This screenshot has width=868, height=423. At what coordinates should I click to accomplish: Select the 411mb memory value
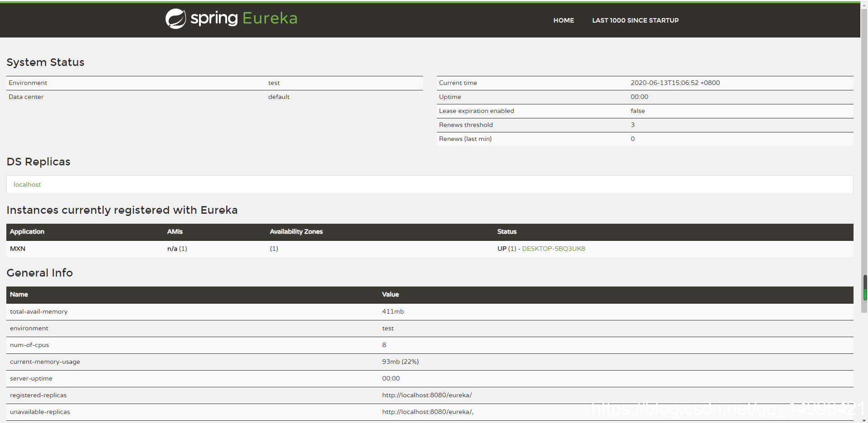point(393,311)
